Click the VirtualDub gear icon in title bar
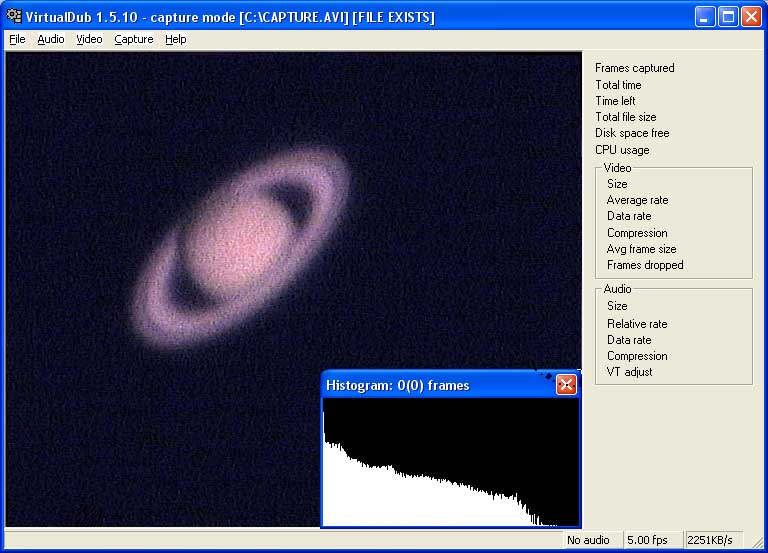The height and width of the screenshot is (553, 768). (x=14, y=16)
